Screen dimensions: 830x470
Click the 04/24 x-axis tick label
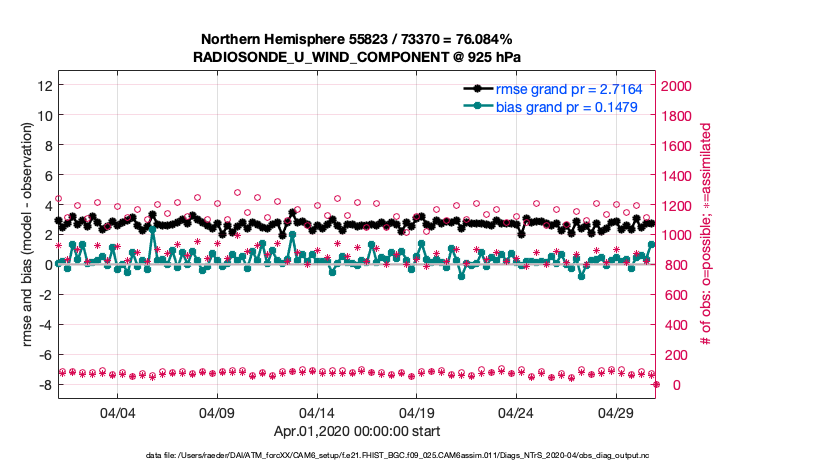point(516,413)
